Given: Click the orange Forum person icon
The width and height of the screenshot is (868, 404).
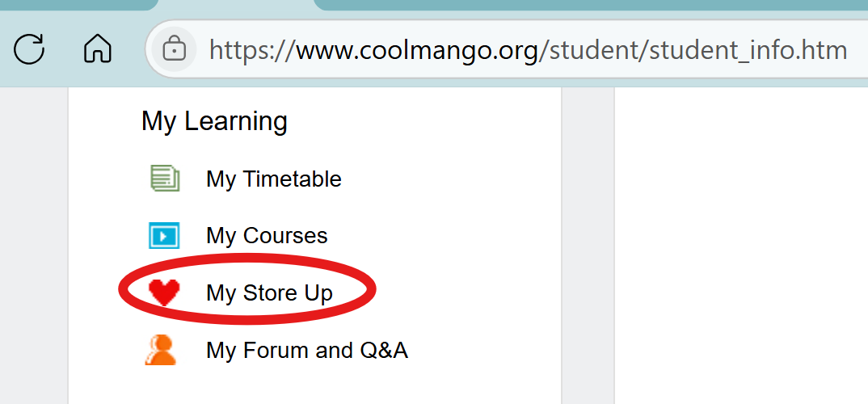Looking at the screenshot, I should (x=161, y=350).
